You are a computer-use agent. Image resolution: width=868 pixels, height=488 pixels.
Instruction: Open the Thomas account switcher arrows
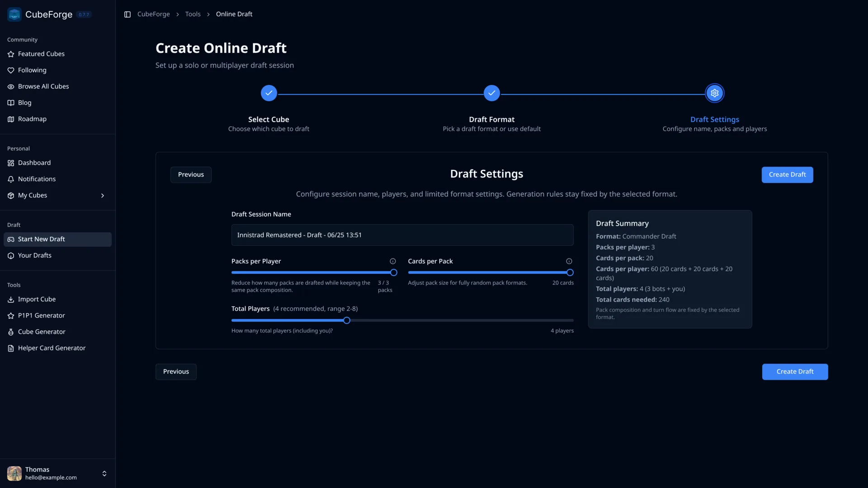point(104,474)
